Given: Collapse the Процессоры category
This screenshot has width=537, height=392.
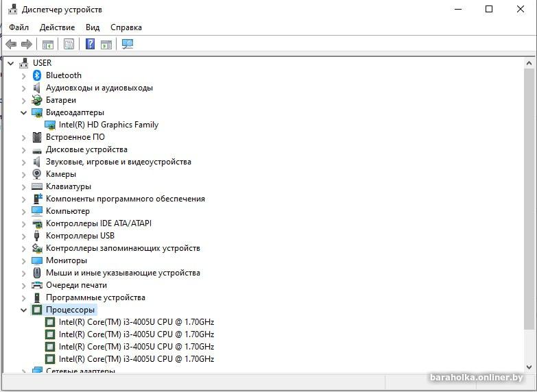Looking at the screenshot, I should point(23,310).
